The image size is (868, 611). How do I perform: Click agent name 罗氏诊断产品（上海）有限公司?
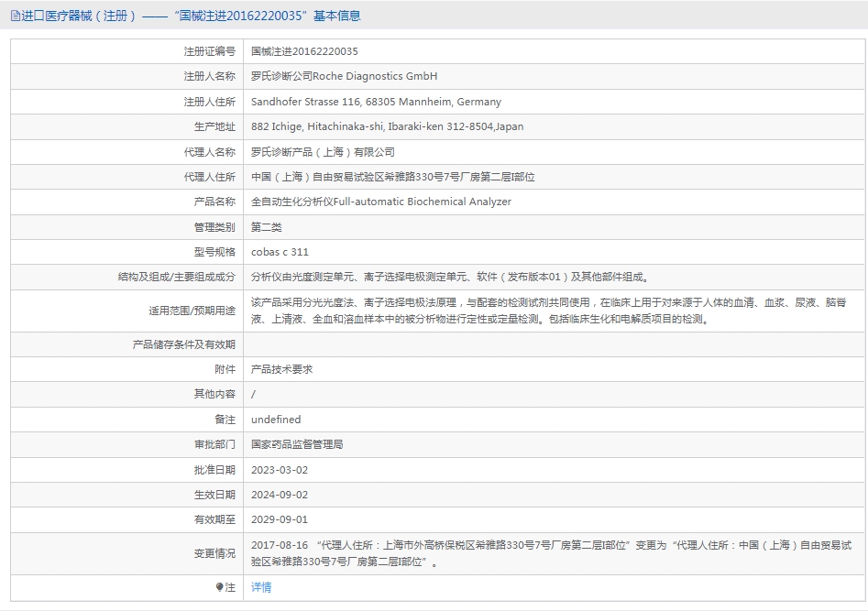click(x=323, y=152)
